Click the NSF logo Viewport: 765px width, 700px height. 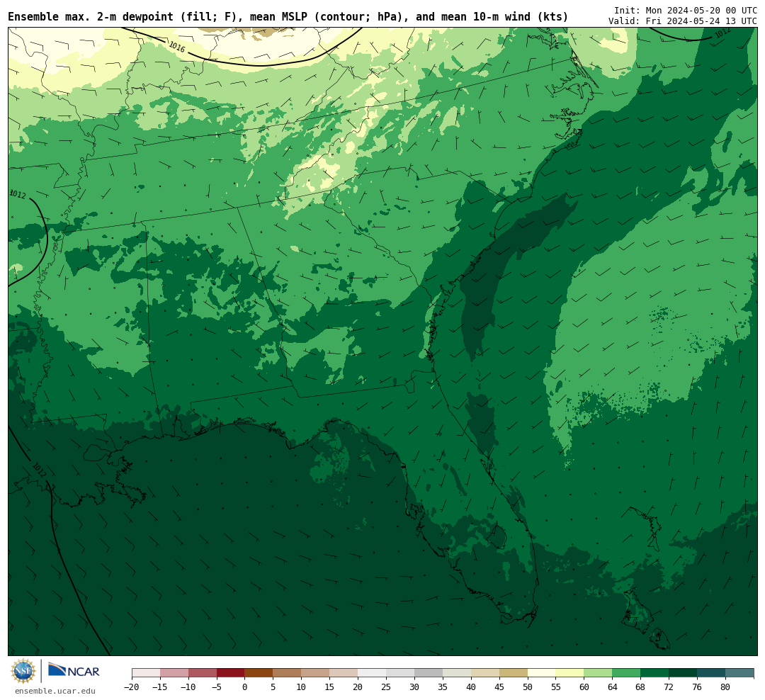[x=23, y=671]
